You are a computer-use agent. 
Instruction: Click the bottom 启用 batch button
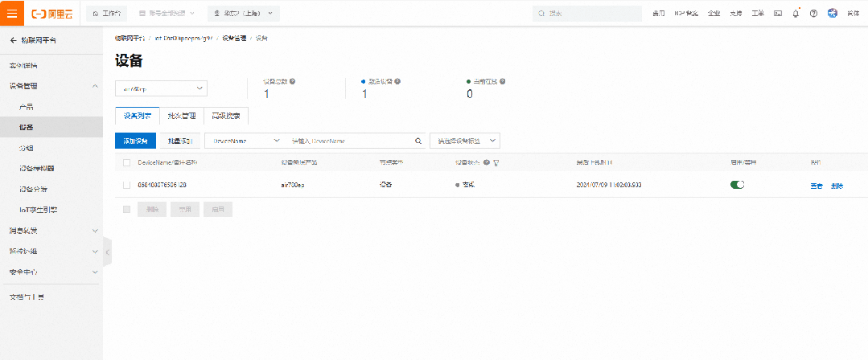click(x=218, y=210)
